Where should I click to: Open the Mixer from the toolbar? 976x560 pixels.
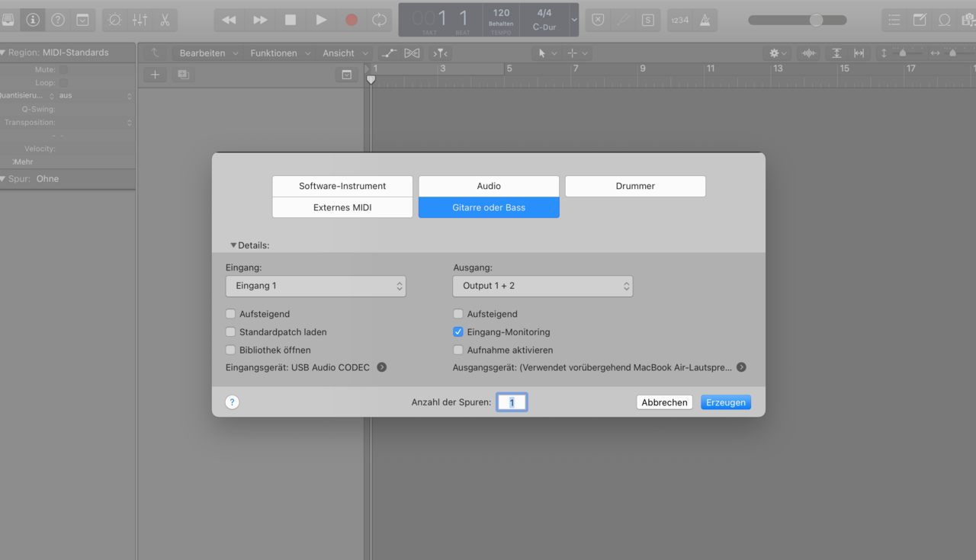click(140, 20)
